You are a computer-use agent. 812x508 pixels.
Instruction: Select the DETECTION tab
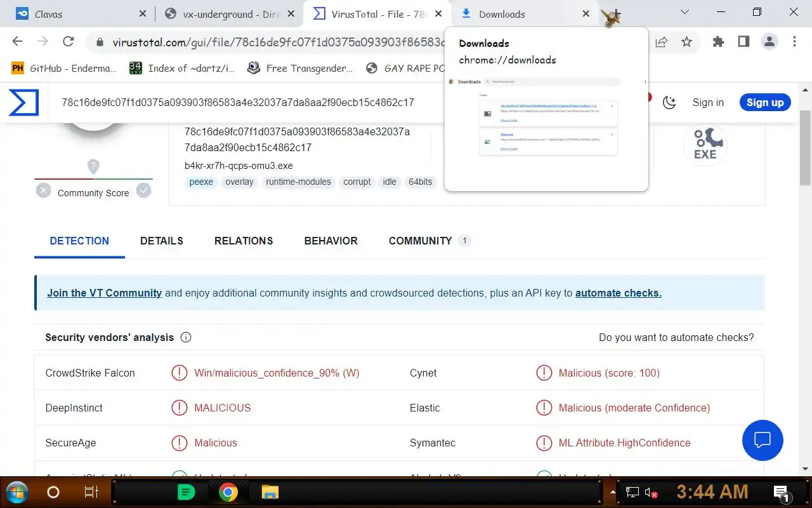pos(79,241)
